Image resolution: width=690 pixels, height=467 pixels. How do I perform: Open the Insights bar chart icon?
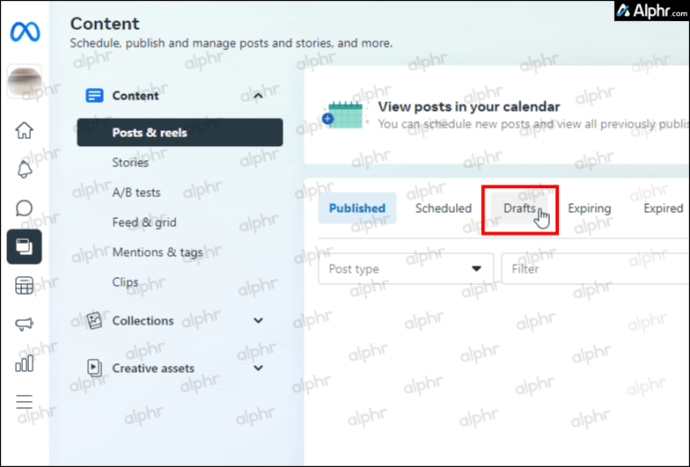tap(24, 363)
